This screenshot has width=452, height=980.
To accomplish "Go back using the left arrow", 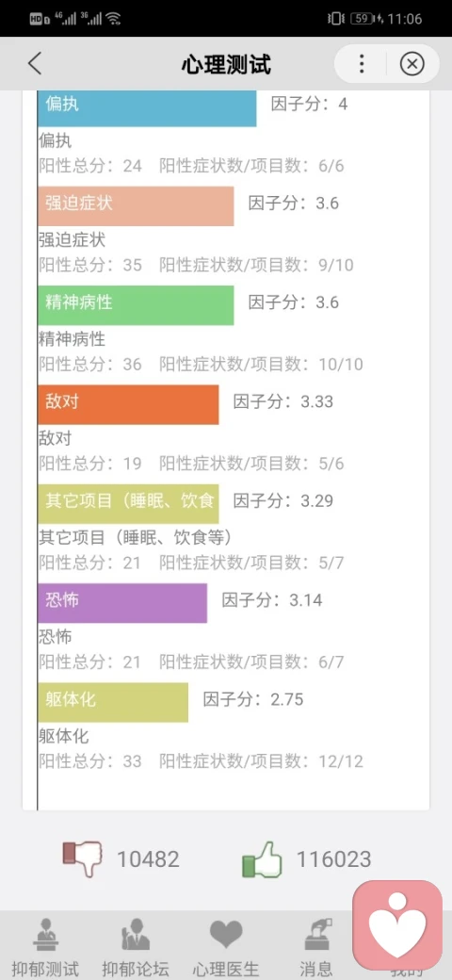I will point(35,64).
